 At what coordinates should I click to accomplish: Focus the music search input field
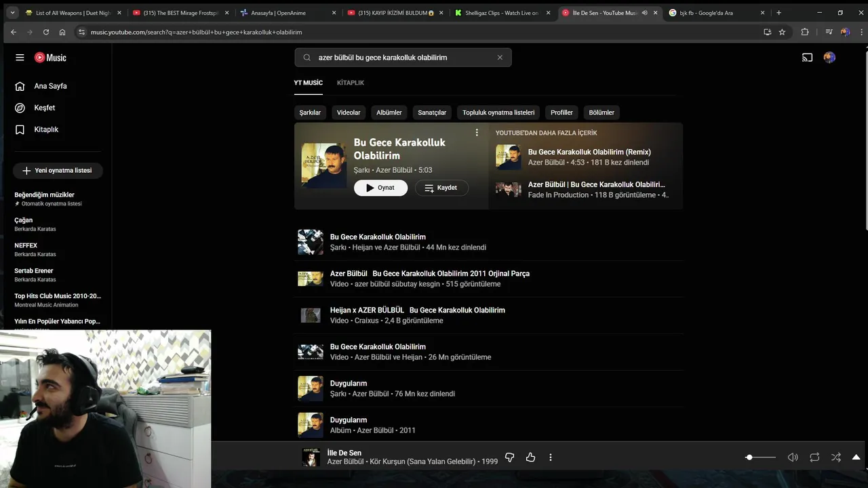(403, 58)
